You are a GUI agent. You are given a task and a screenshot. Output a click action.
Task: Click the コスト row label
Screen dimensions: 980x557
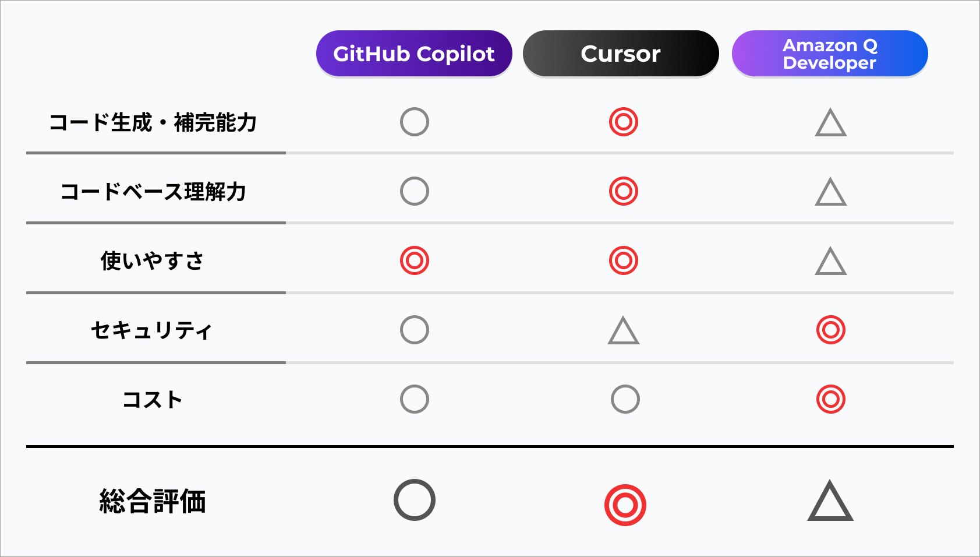tap(153, 400)
